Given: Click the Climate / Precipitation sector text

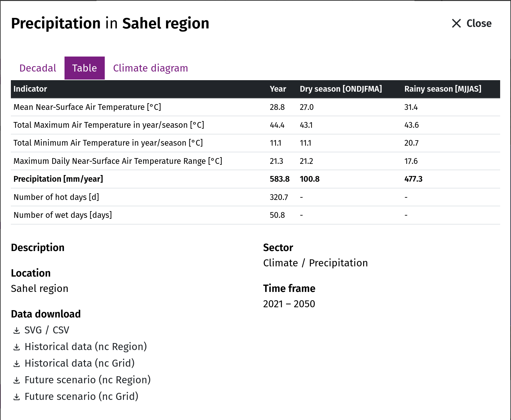Looking at the screenshot, I should click(x=316, y=263).
